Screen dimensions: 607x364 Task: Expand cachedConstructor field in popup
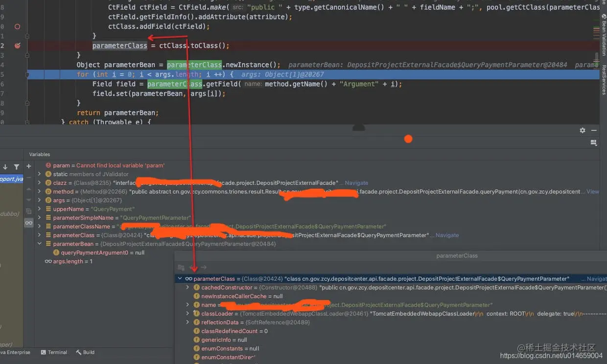click(187, 288)
